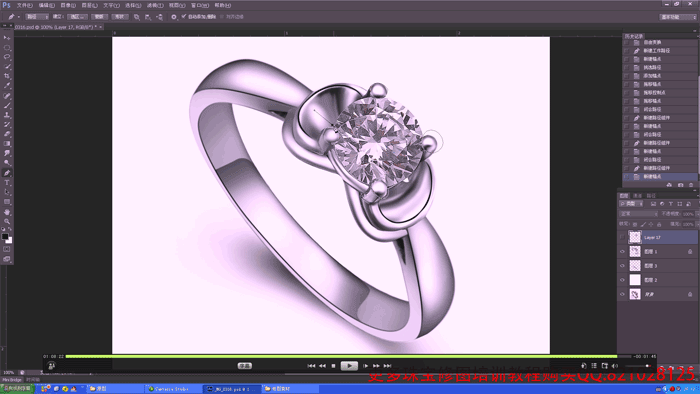Select the Healing Brush tool
Viewport: 700px width, 394px height.
tap(7, 96)
